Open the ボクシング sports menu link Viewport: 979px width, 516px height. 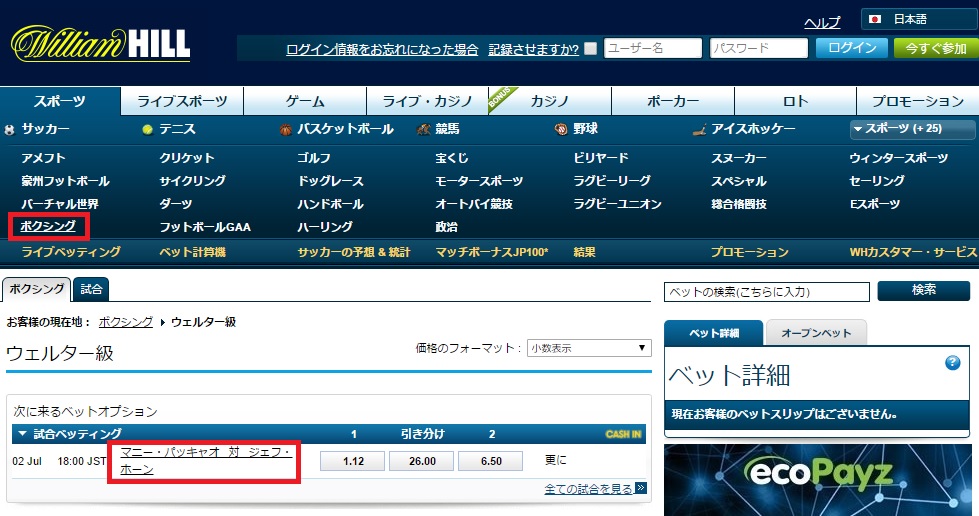[x=48, y=226]
